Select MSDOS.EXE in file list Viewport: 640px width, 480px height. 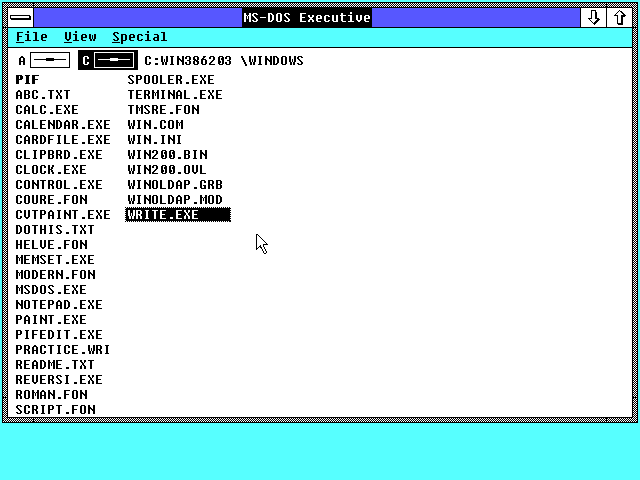click(x=51, y=290)
